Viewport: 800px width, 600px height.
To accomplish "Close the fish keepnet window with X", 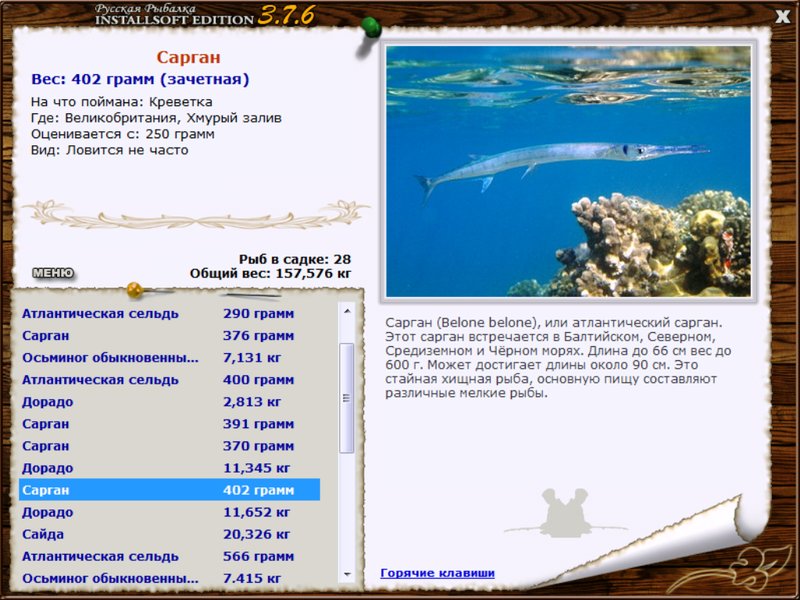I will (783, 16).
